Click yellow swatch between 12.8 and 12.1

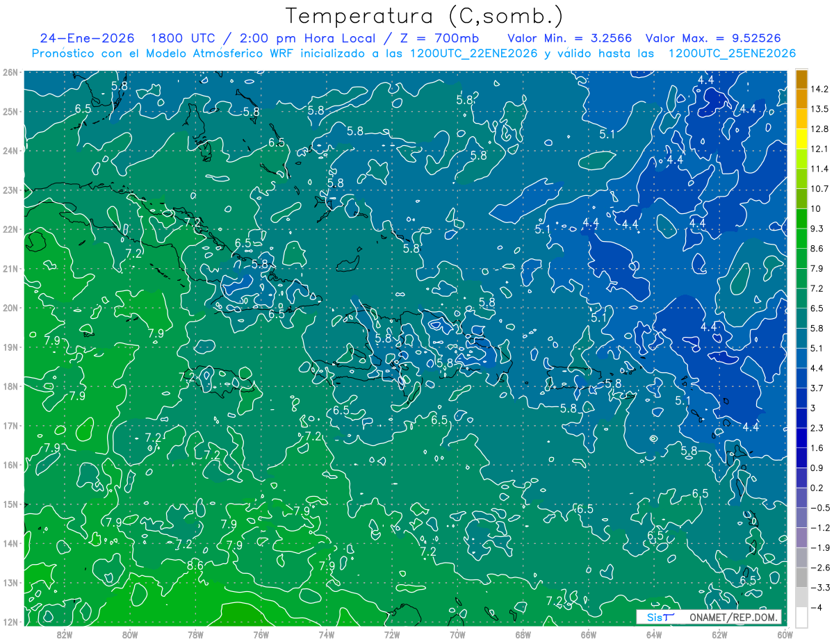801,139
